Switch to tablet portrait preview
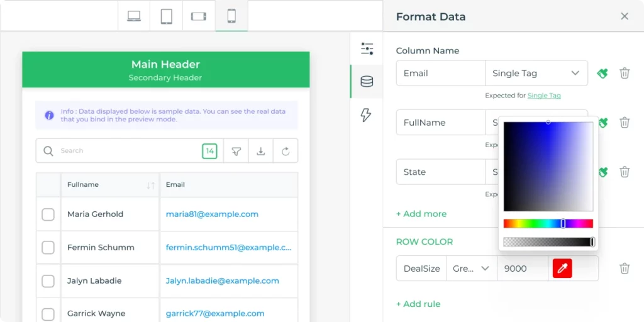Image resolution: width=644 pixels, height=322 pixels. pyautogui.click(x=166, y=16)
